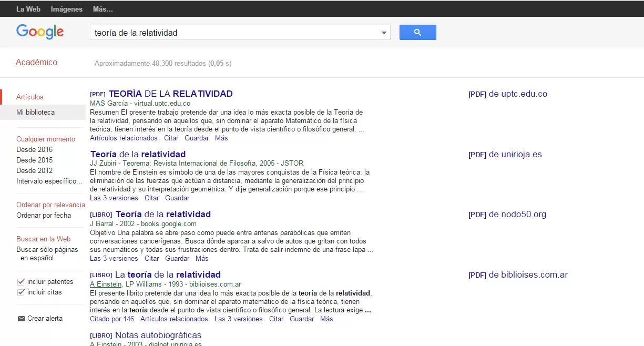
Task: Open JJ Zubiri result Teoría de la relatividad
Action: click(x=138, y=154)
